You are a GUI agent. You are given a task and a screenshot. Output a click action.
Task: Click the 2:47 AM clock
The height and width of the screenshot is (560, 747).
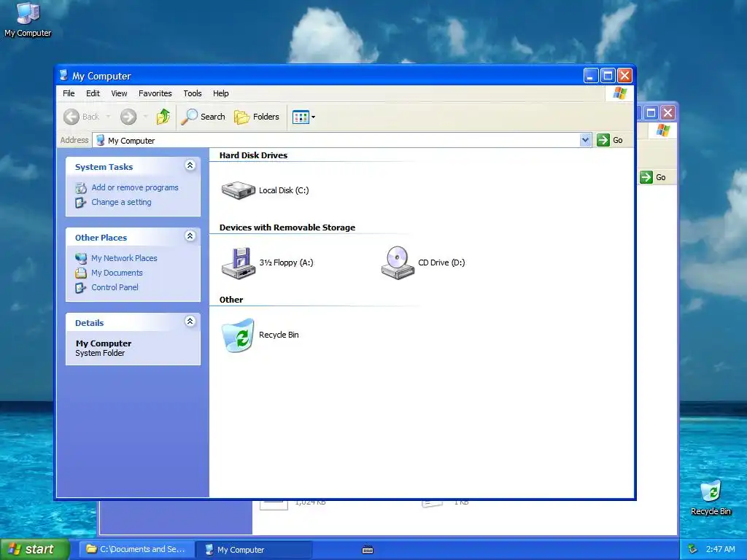point(720,549)
